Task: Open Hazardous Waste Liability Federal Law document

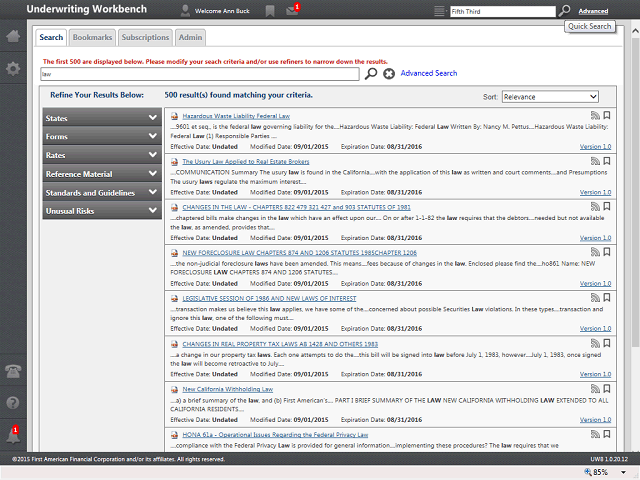Action: (x=236, y=116)
